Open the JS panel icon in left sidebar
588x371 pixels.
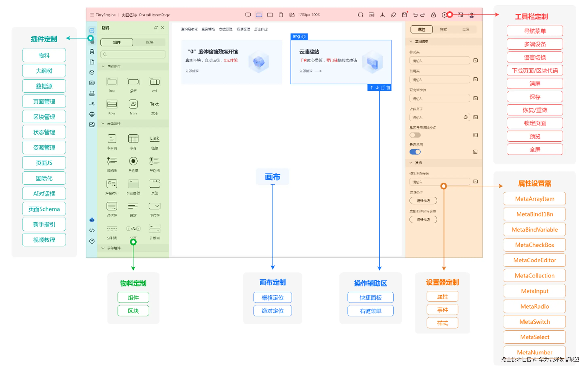[x=92, y=104]
